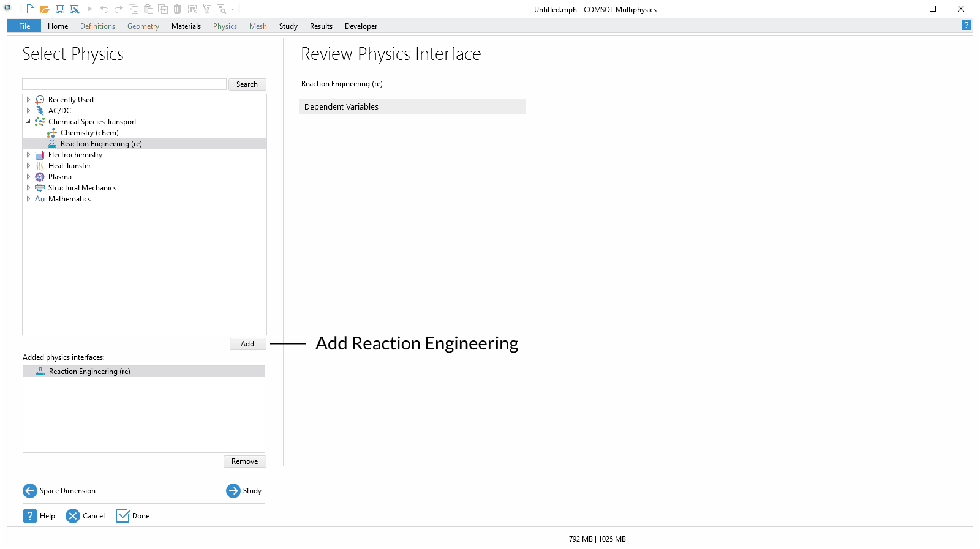Click the Heat Transfer flame icon
The height and width of the screenshot is (549, 980).
(40, 166)
